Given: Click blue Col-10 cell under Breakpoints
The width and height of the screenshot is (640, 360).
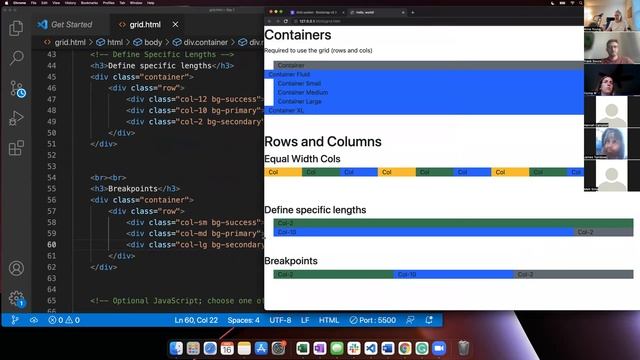Looking at the screenshot, I should click(453, 274).
